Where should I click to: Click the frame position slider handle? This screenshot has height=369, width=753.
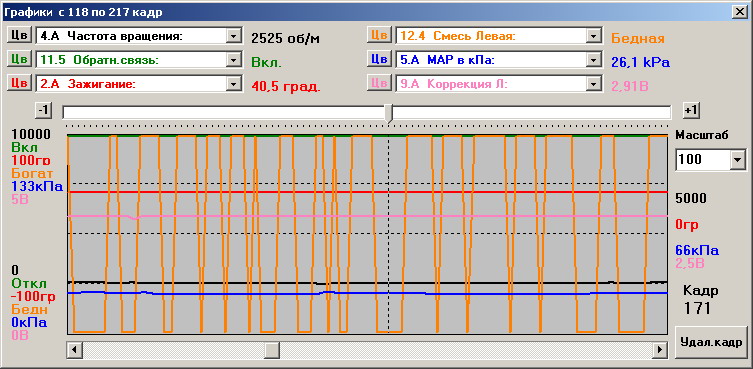tap(389, 113)
